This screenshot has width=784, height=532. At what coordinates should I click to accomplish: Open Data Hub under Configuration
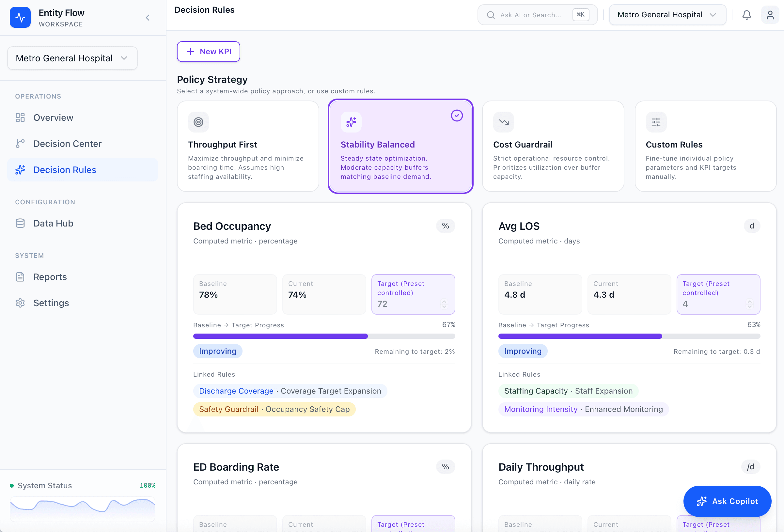click(53, 223)
